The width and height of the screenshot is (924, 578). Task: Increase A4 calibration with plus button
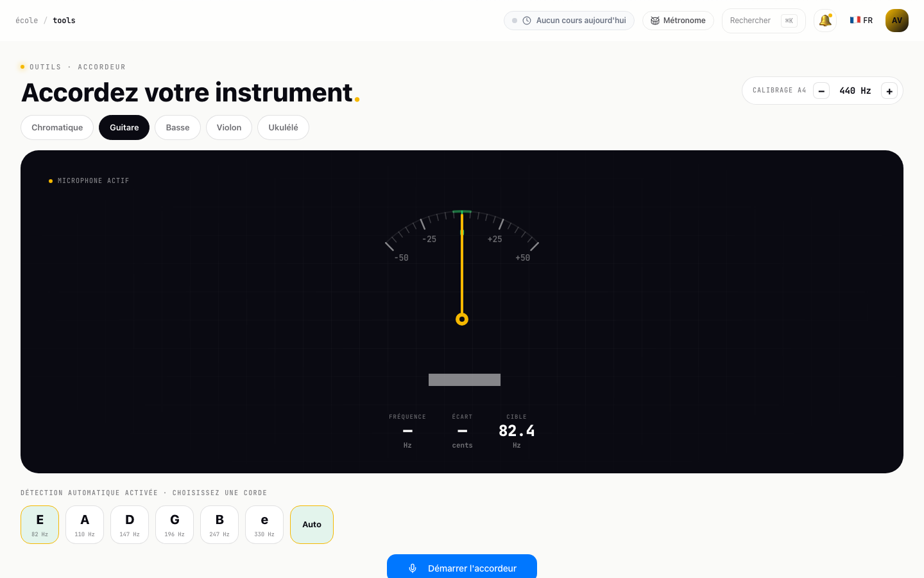click(x=889, y=91)
